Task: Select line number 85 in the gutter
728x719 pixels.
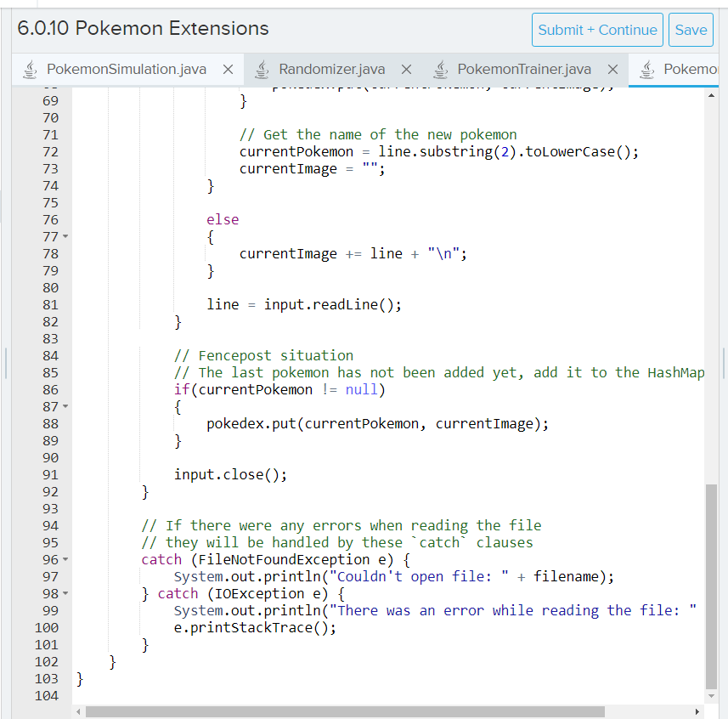Action: point(50,372)
